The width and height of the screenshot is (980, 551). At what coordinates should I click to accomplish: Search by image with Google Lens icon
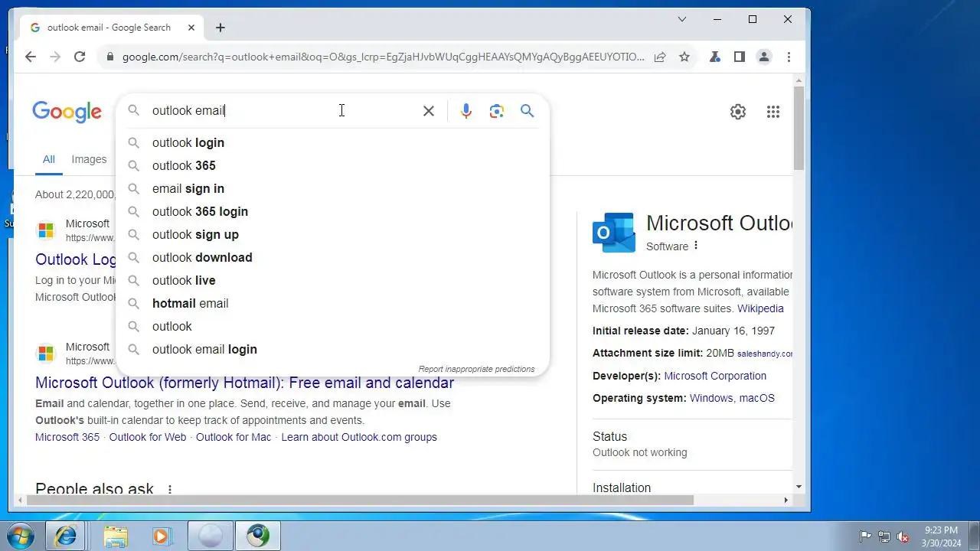point(497,111)
